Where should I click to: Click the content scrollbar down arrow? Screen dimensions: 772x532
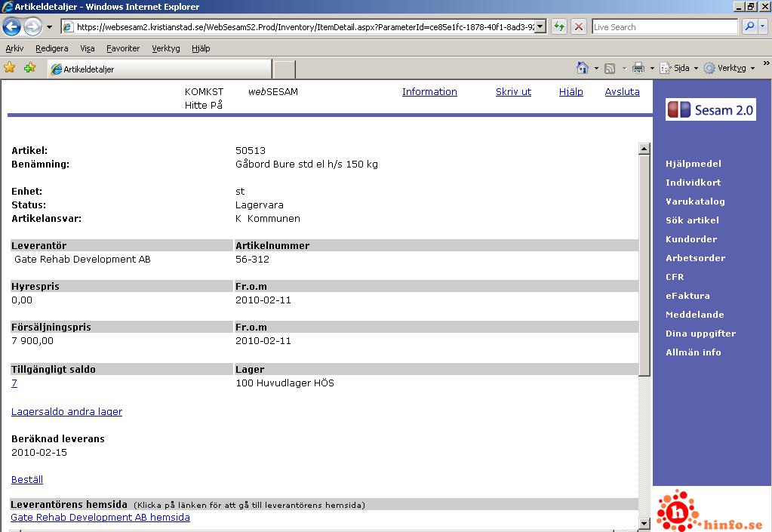644,524
